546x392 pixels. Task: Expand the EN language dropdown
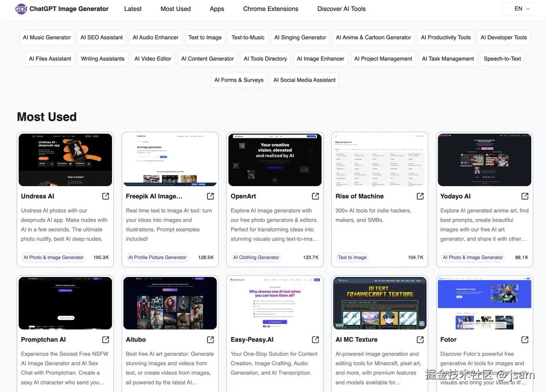(x=518, y=9)
